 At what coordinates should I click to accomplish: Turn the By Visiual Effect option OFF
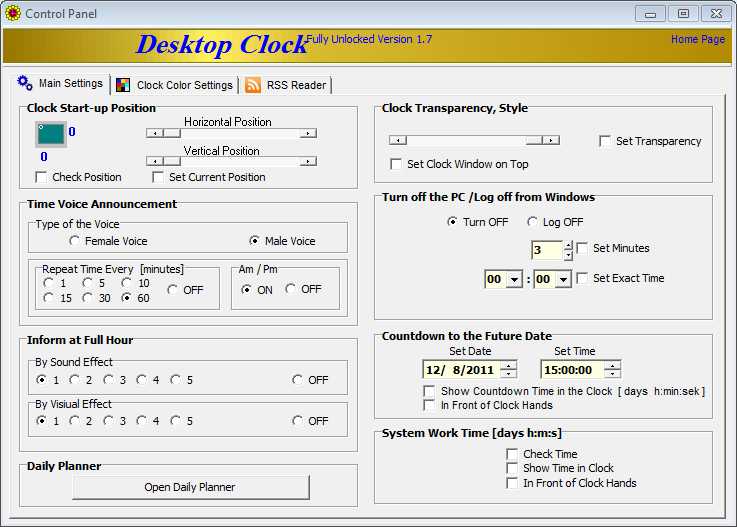297,420
